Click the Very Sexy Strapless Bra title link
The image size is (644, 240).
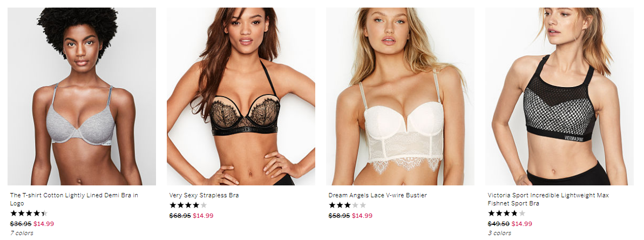tap(204, 195)
